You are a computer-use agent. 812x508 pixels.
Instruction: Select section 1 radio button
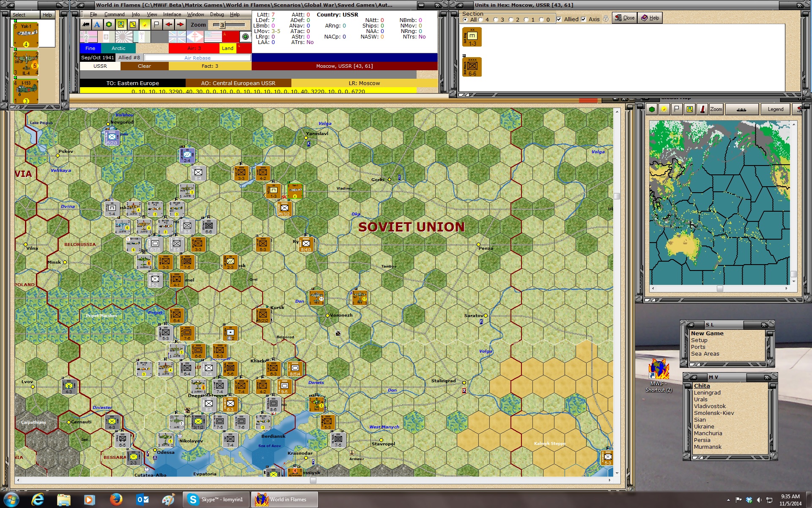pyautogui.click(x=526, y=19)
